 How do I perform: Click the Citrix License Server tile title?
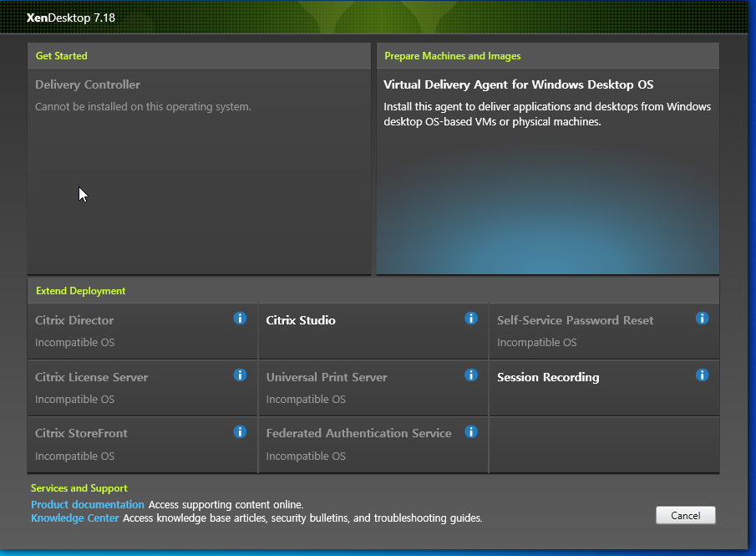pyautogui.click(x=91, y=377)
